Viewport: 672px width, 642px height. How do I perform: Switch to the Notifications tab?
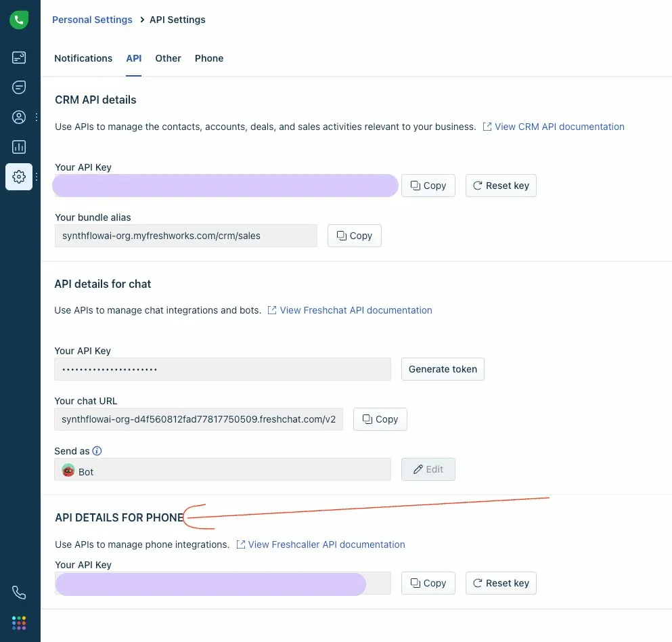click(83, 58)
